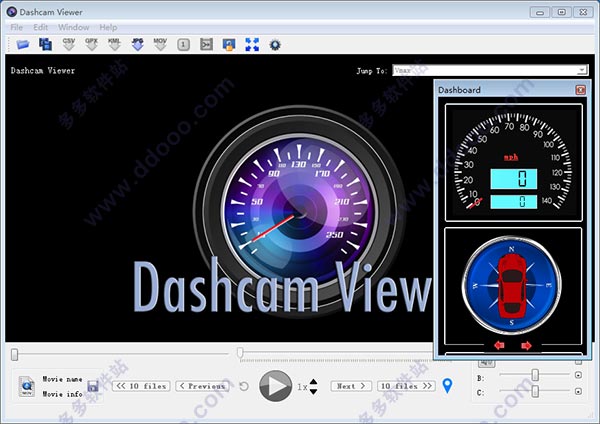Reset B slider with its square button
This screenshot has width=600, height=424.
coord(578,375)
